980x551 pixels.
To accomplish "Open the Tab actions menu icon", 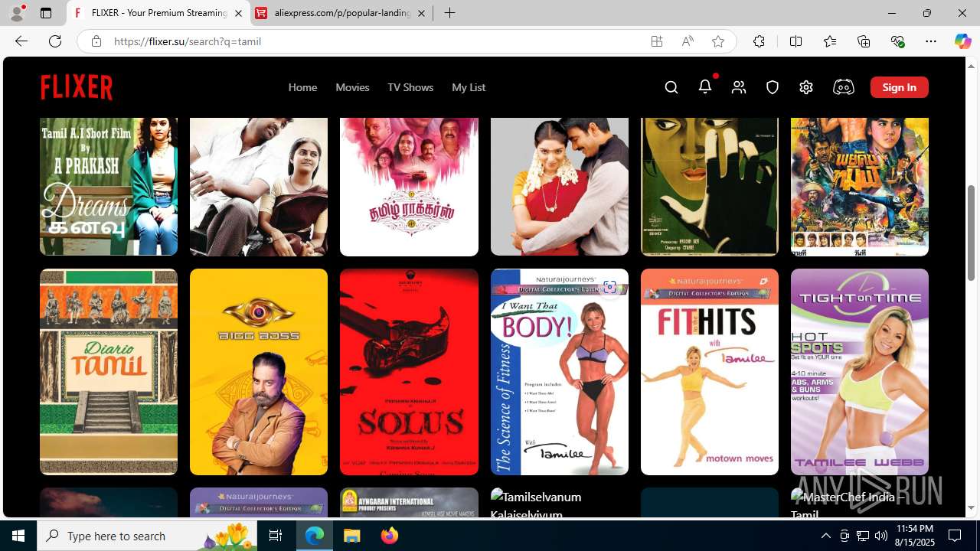I will click(x=46, y=13).
